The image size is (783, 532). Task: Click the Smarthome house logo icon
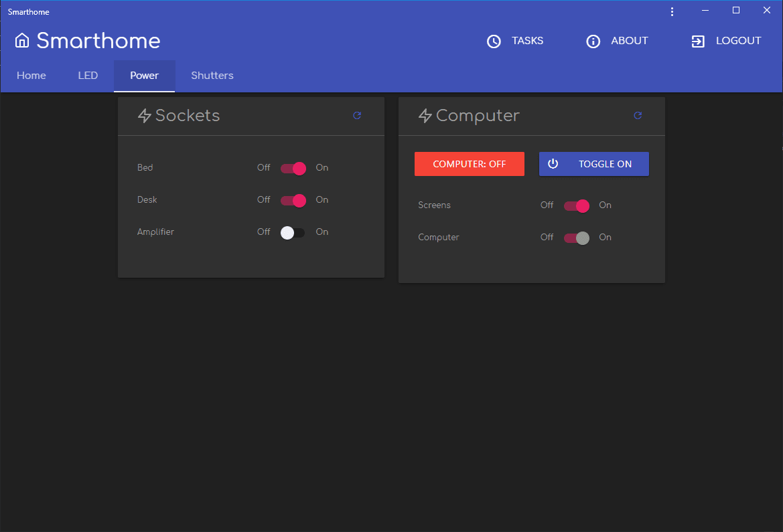(22, 40)
